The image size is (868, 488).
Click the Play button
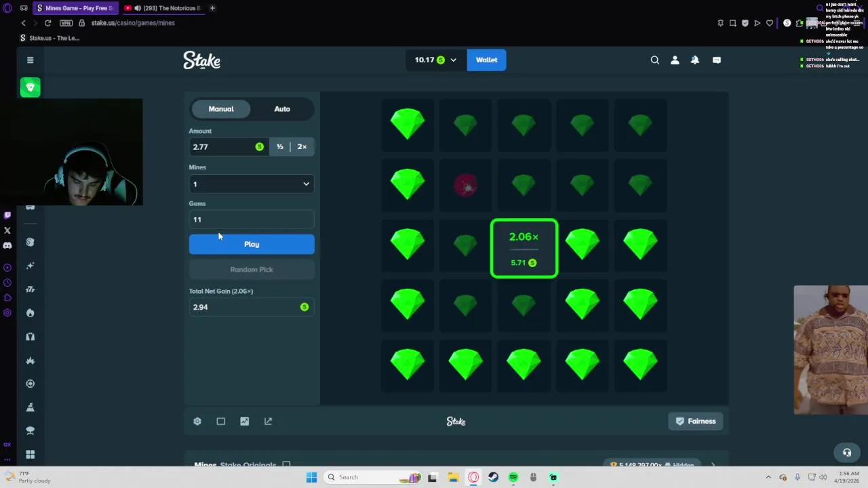point(252,244)
